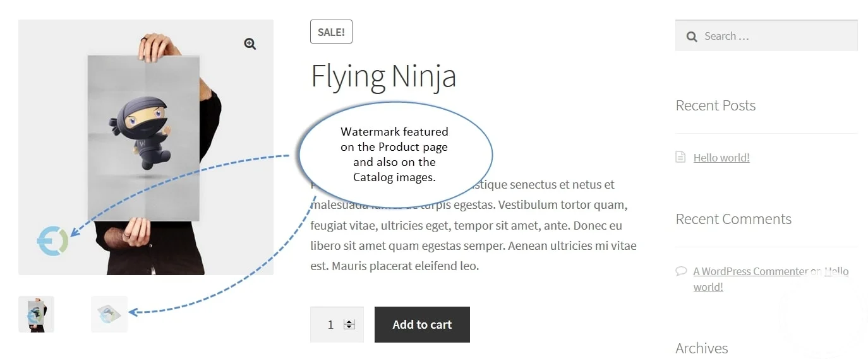
Task: Select the first gallery thumbnail with poster
Action: tap(36, 314)
